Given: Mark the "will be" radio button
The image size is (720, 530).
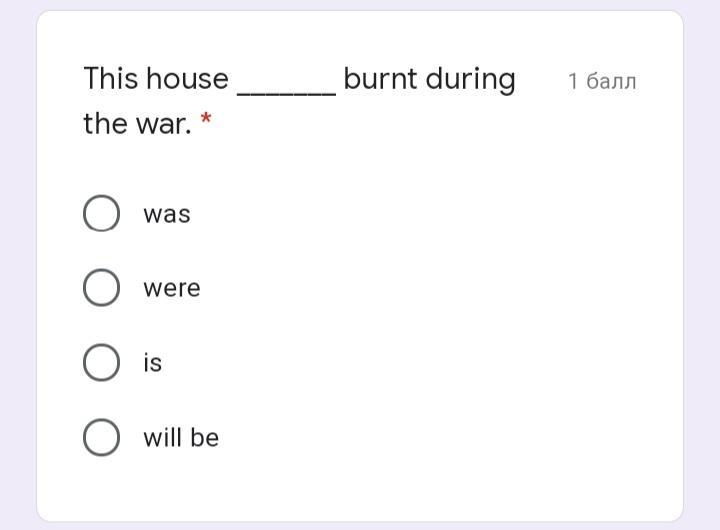Looking at the screenshot, I should (x=101, y=437).
